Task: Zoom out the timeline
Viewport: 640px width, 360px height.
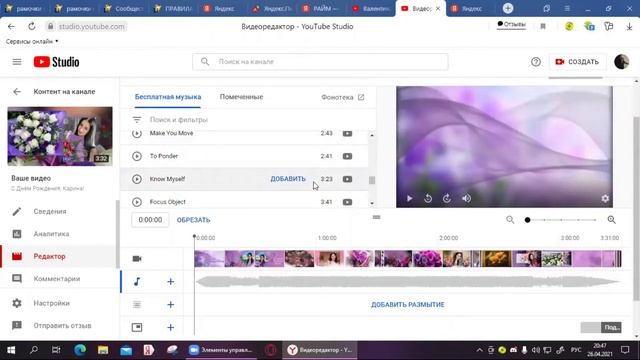Action: coord(510,220)
